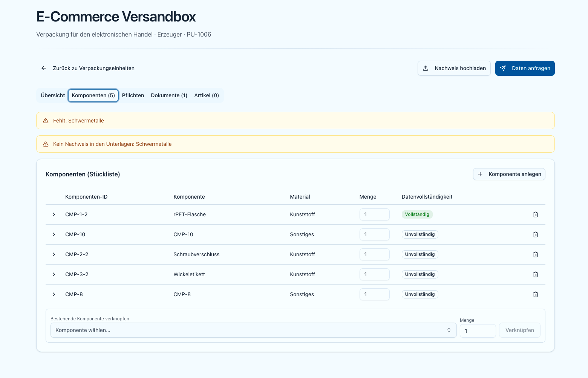Viewport: 588px width, 378px height.
Task: Click the 'Komponenten (Stückliste)' heading
Action: pyautogui.click(x=83, y=174)
